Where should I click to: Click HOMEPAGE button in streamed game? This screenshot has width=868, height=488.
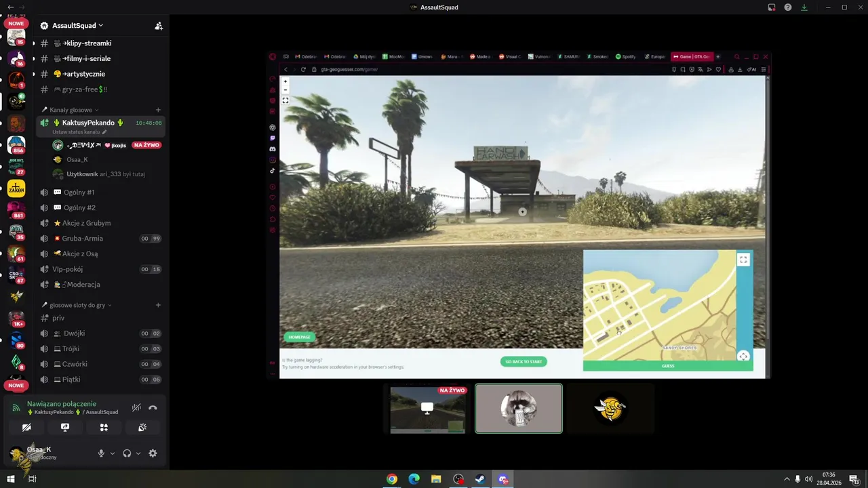(299, 337)
